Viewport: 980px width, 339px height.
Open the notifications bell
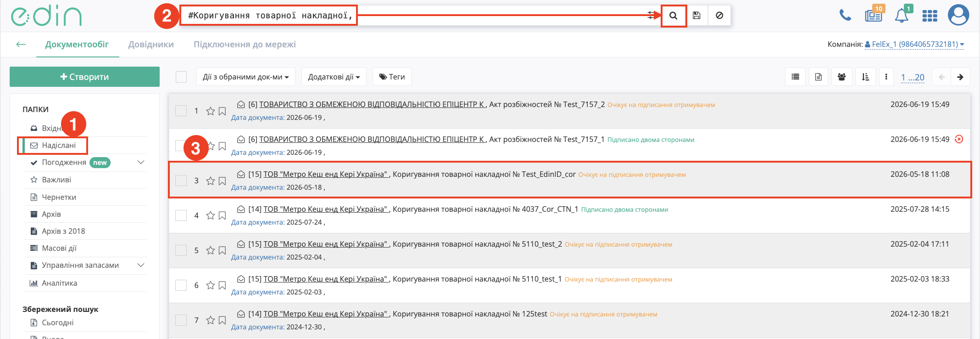pyautogui.click(x=902, y=16)
